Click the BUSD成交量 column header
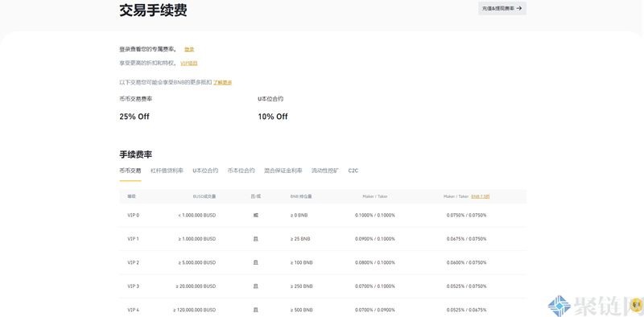The height and width of the screenshot is (317, 644). coord(204,196)
